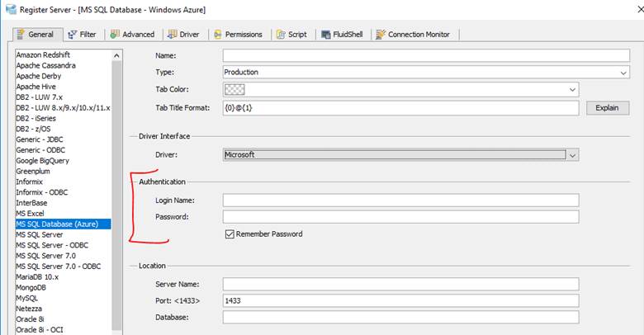Select Greenplum in the list
The image size is (644, 335).
pyautogui.click(x=33, y=171)
